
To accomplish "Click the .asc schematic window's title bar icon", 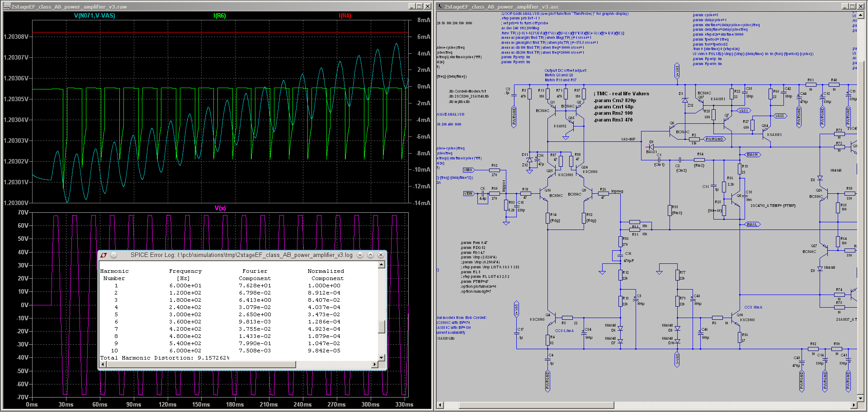I will 440,6.
